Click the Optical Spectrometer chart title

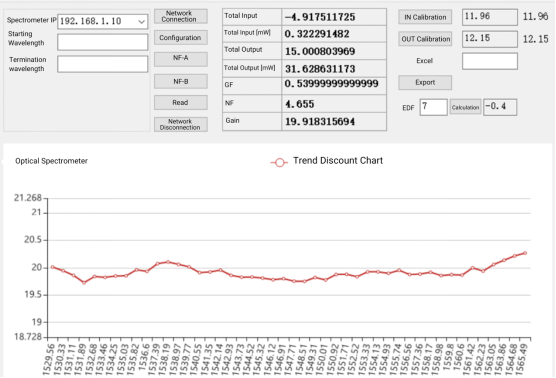51,161
